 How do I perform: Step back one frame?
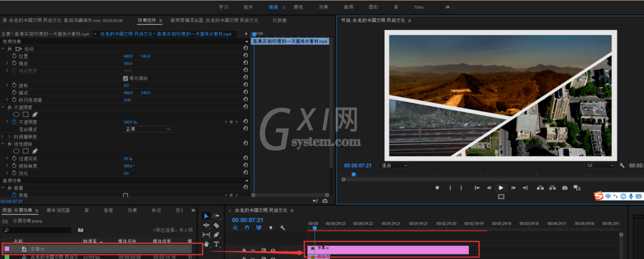pyautogui.click(x=489, y=188)
